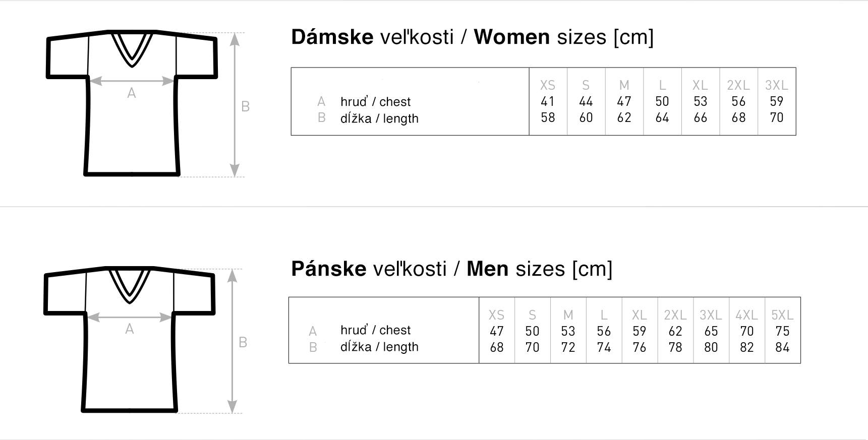Click 'dĺžka / length' row label in Men table
The image size is (868, 440).
379,347
